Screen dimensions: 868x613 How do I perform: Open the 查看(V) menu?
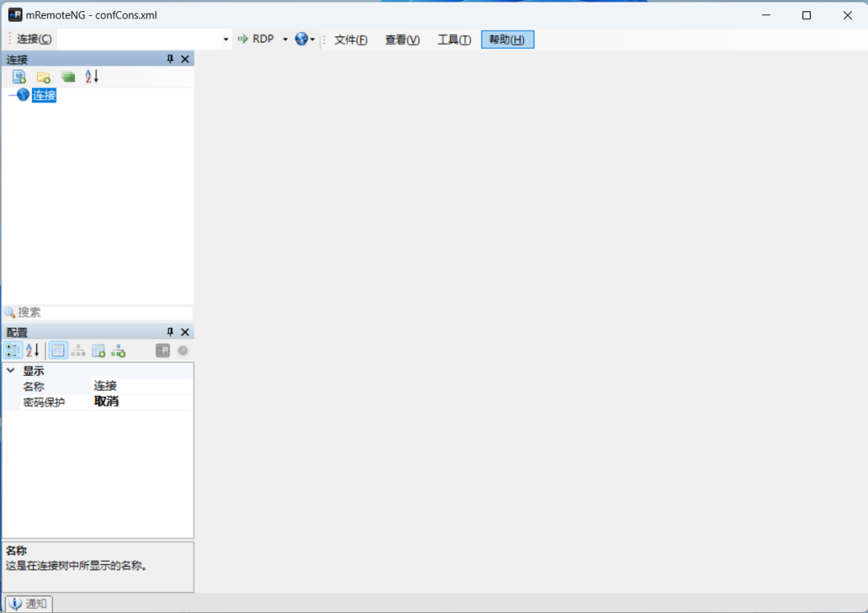[403, 39]
